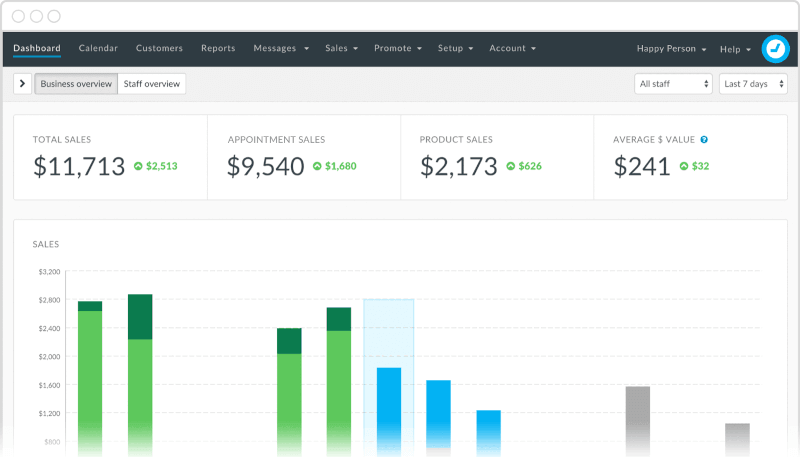Switch to Staff overview view
This screenshot has height=457, width=800.
pos(152,84)
